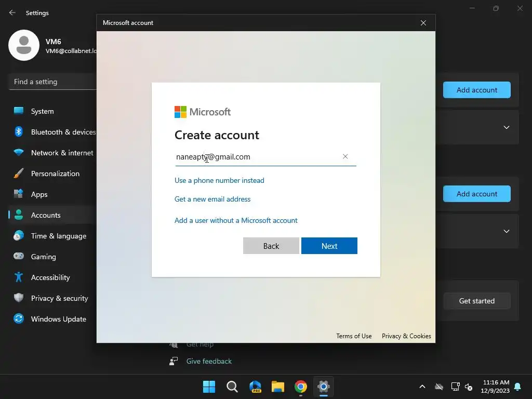Click the Back button in dialog
The height and width of the screenshot is (399, 532).
(x=271, y=246)
